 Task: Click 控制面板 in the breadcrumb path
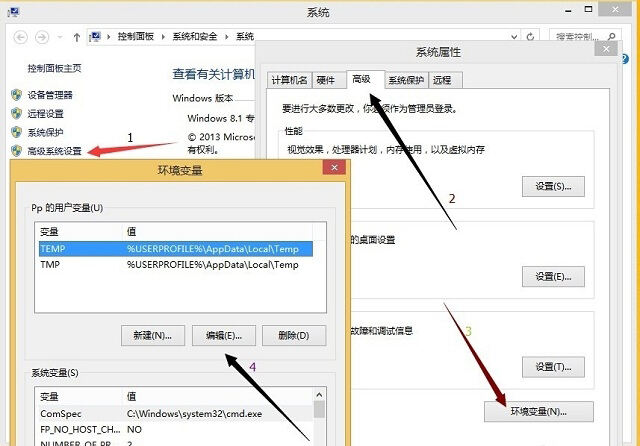136,37
